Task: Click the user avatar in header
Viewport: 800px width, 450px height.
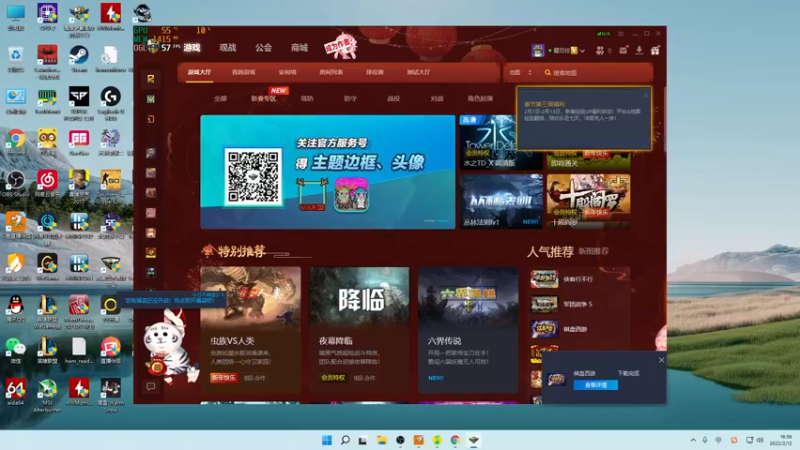Action: [537, 50]
